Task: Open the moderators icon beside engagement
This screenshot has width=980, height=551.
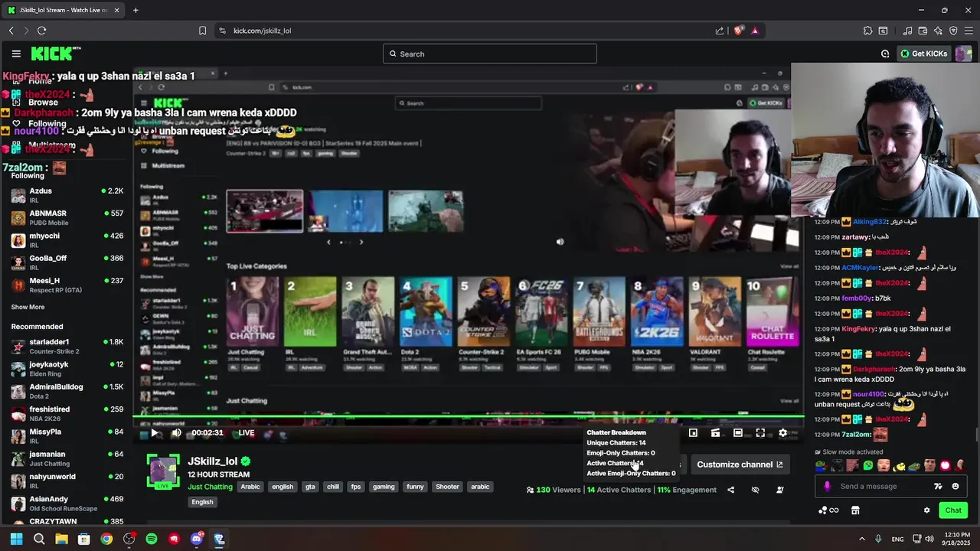Action: [x=779, y=490]
